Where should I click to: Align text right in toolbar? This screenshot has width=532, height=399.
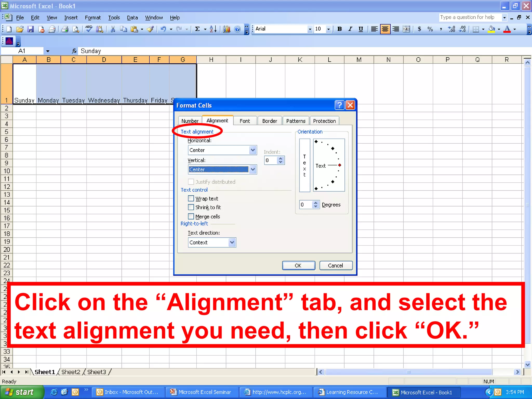396,29
